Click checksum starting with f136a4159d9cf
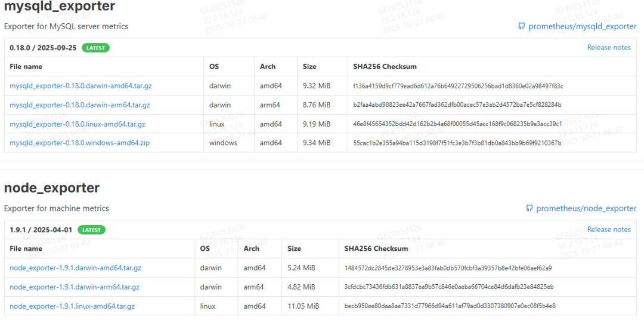This screenshot has width=644, height=320. (458, 86)
